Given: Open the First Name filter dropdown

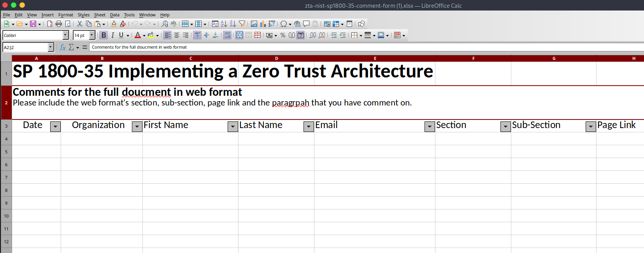Looking at the screenshot, I should [233, 127].
